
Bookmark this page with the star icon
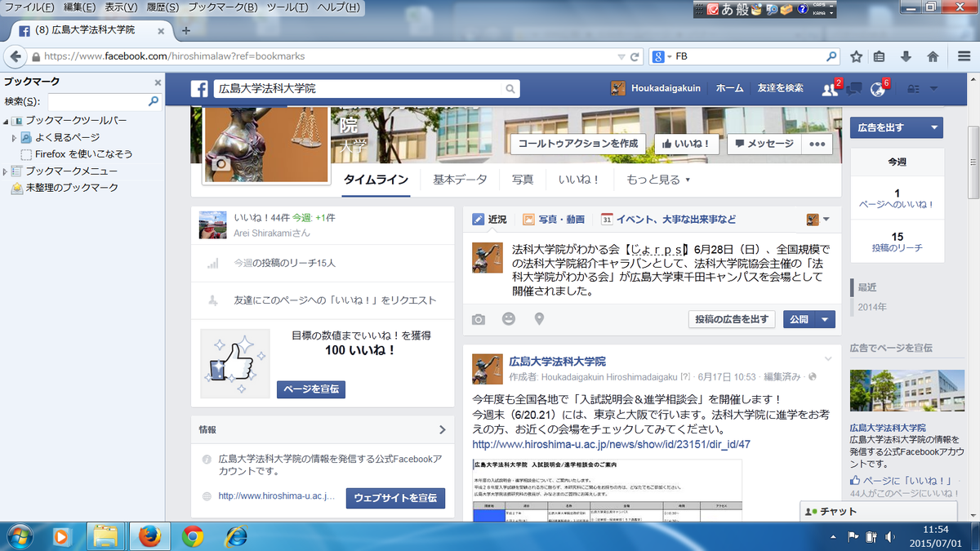click(856, 56)
